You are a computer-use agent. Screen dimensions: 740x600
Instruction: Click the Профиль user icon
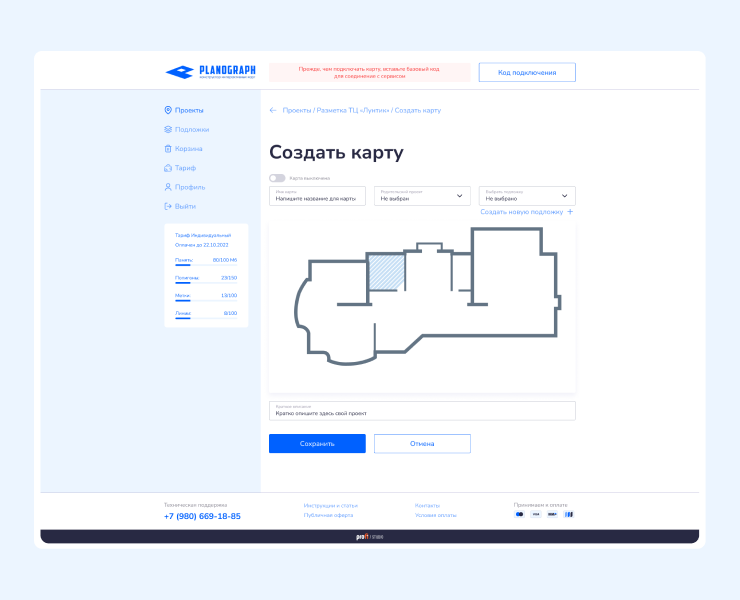pyautogui.click(x=168, y=187)
